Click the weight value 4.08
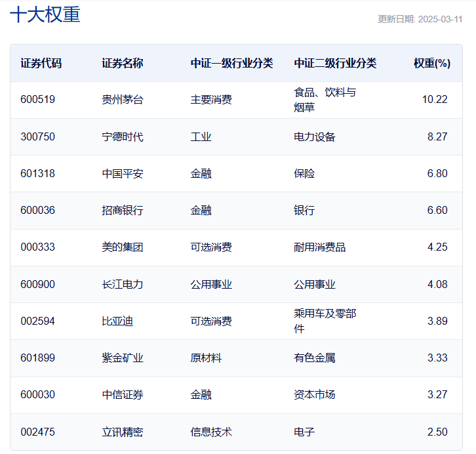 (x=437, y=284)
